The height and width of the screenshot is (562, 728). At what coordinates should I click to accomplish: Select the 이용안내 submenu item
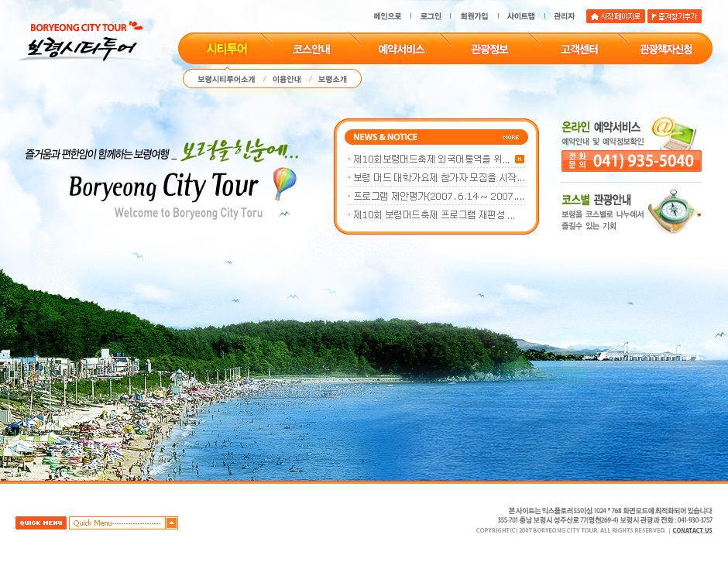tap(287, 79)
